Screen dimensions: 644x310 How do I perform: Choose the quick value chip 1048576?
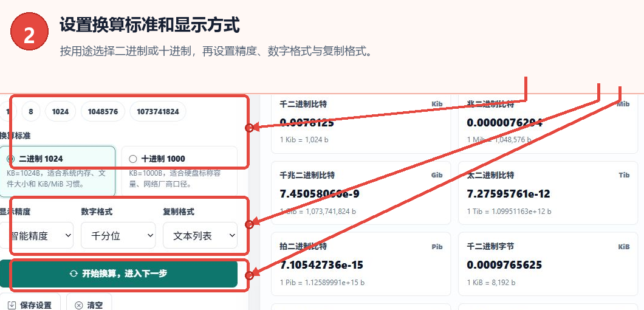tap(103, 111)
